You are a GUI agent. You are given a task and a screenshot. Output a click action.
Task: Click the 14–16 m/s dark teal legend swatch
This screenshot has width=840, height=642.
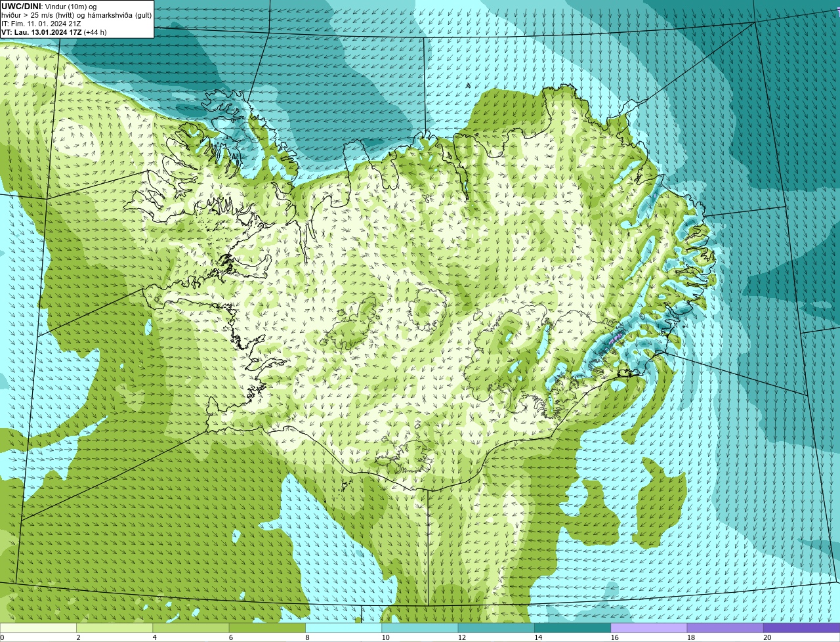(x=572, y=628)
